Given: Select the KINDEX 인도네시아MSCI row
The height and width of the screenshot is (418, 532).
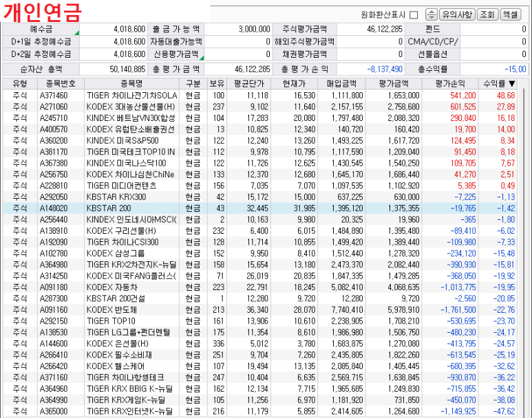Looking at the screenshot, I should pos(260,220).
